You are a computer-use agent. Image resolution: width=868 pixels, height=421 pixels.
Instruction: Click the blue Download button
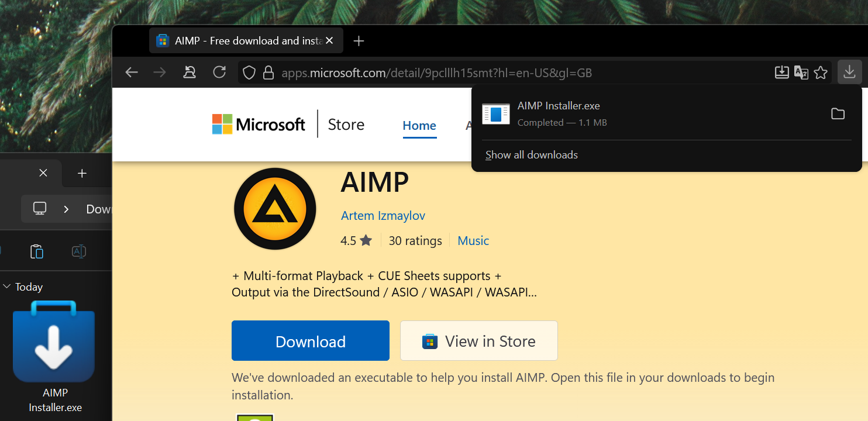click(311, 341)
